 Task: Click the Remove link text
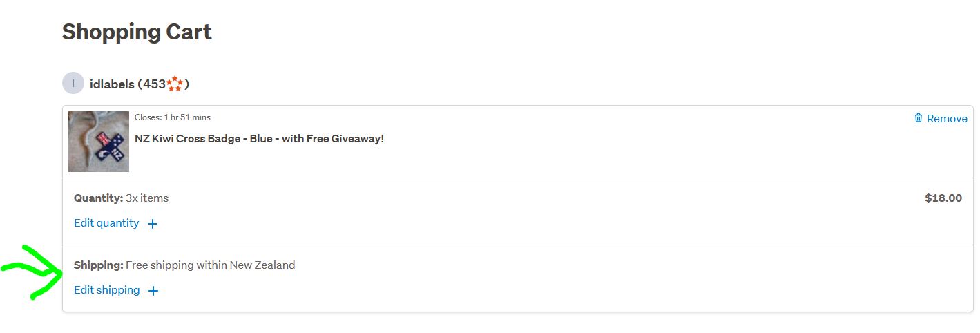(x=947, y=119)
